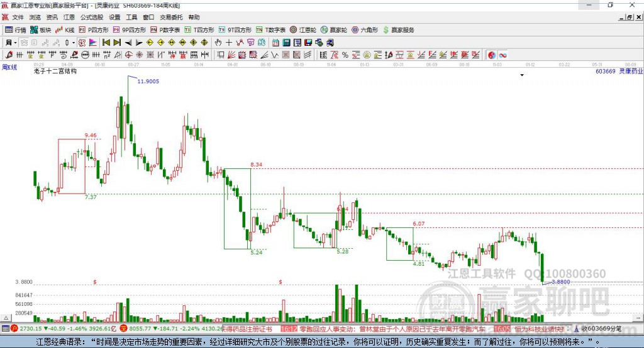
Task: Open the 六角形 hexagon tool
Action: coord(365,30)
